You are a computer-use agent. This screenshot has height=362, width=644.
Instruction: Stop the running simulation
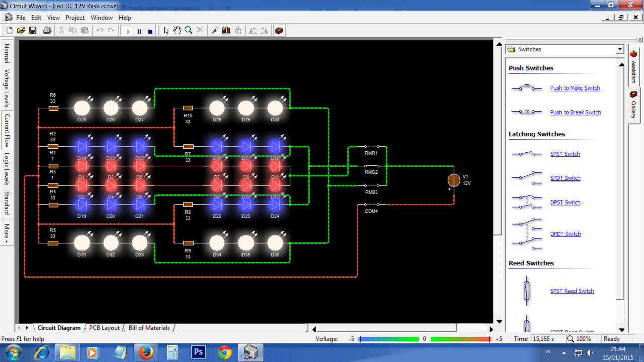coord(150,31)
